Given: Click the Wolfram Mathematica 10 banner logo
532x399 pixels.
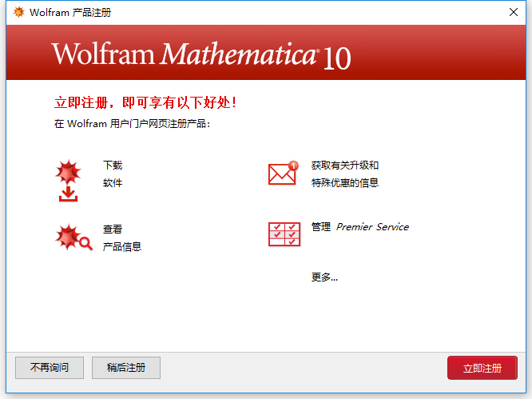Looking at the screenshot, I should point(201,55).
